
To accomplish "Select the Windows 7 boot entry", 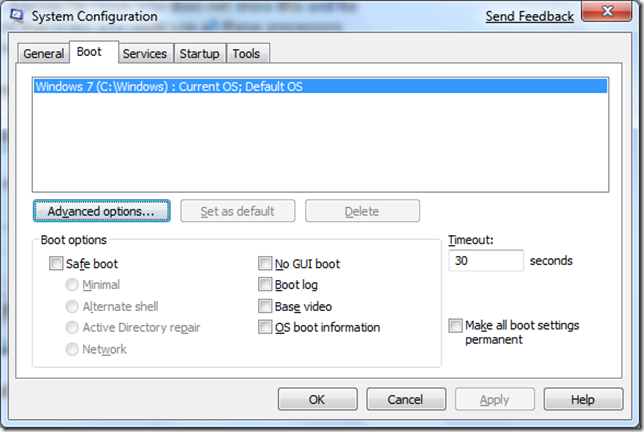I will click(x=168, y=87).
